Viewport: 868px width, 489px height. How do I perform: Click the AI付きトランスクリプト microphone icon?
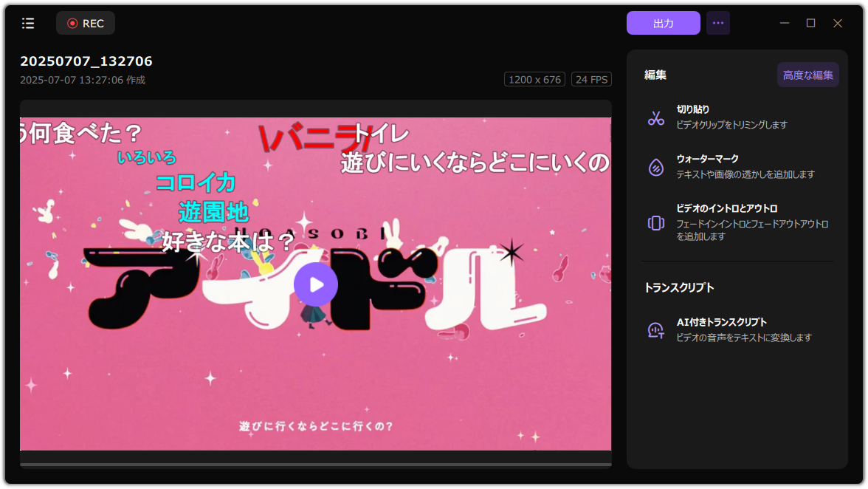[655, 329]
